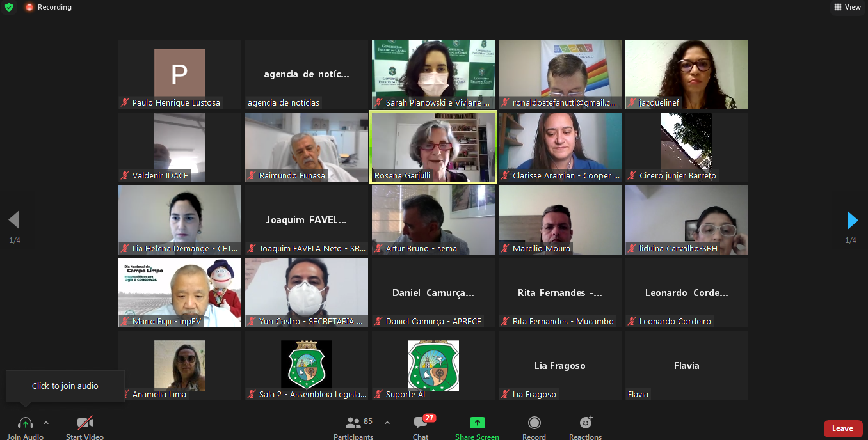Click the Record icon
The height and width of the screenshot is (440, 868).
coord(534,423)
